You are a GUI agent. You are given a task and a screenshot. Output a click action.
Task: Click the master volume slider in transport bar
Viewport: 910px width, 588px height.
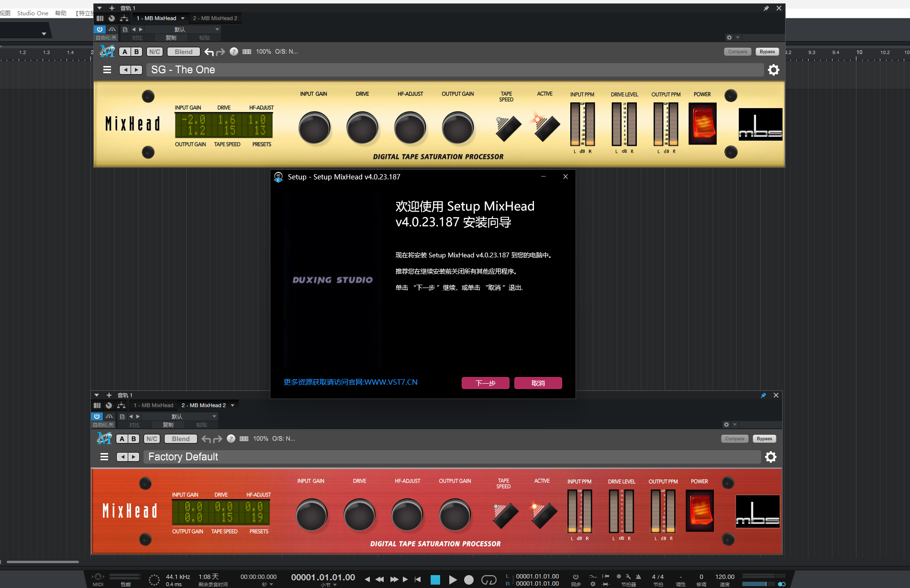[x=758, y=584]
